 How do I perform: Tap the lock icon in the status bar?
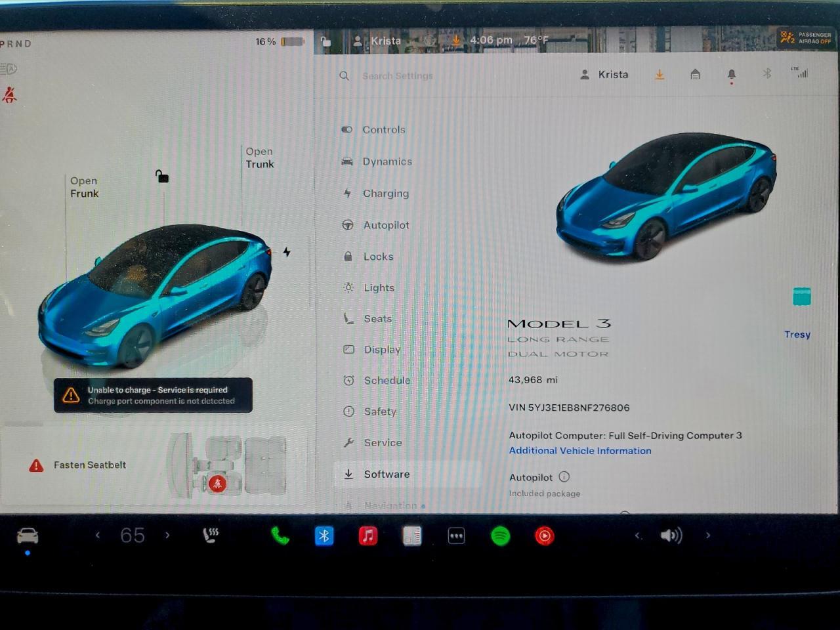tap(325, 41)
